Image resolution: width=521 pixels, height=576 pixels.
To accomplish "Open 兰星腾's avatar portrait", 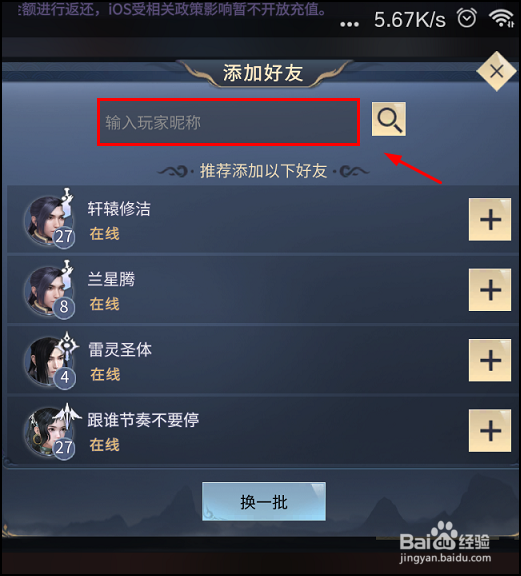I will [x=49, y=291].
